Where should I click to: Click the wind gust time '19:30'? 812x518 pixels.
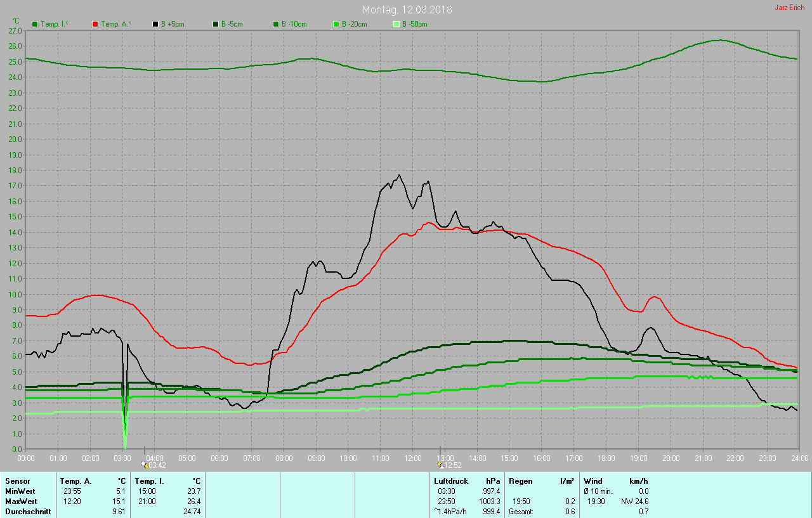[x=596, y=502]
